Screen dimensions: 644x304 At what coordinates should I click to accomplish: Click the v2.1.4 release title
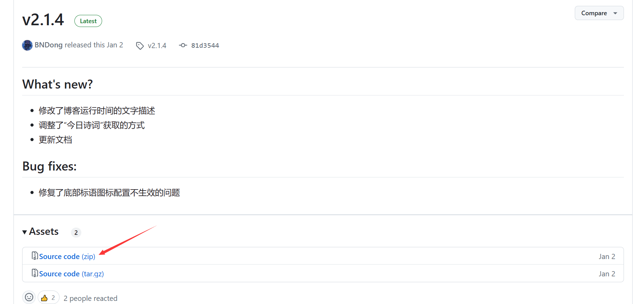point(43,20)
